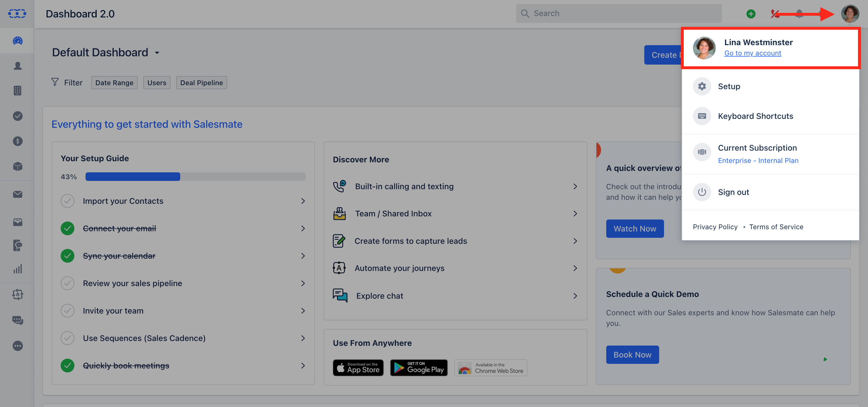Open the Default Dashboard dropdown arrow
Screen dimensions: 868x407
click(x=157, y=53)
